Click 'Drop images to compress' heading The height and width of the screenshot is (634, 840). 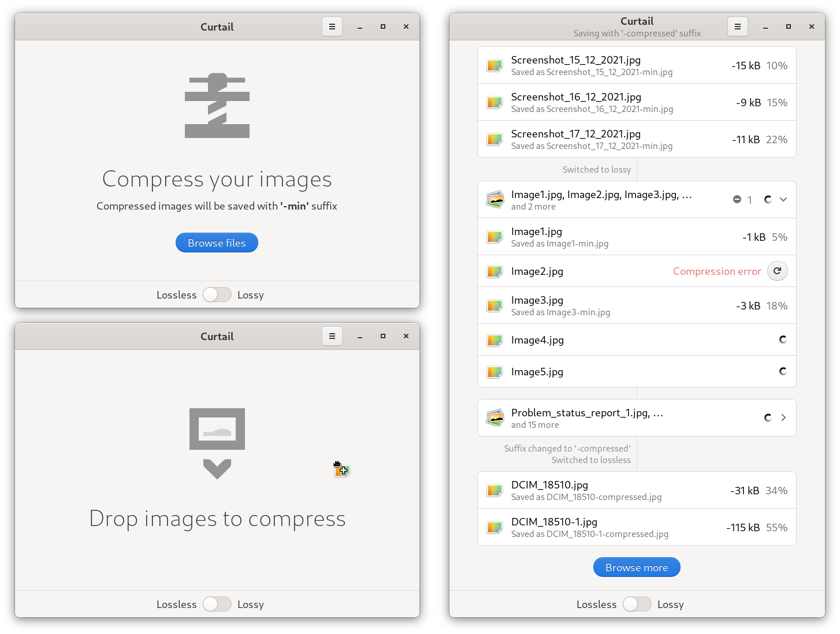(217, 519)
